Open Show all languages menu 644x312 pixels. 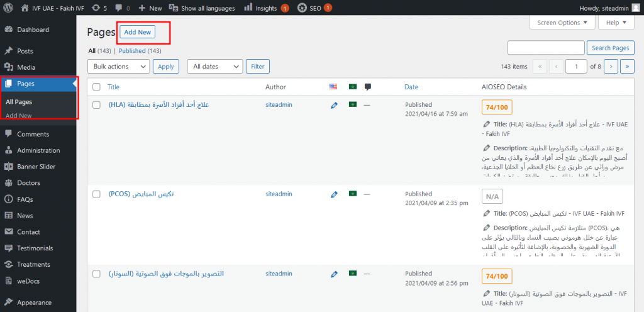202,8
